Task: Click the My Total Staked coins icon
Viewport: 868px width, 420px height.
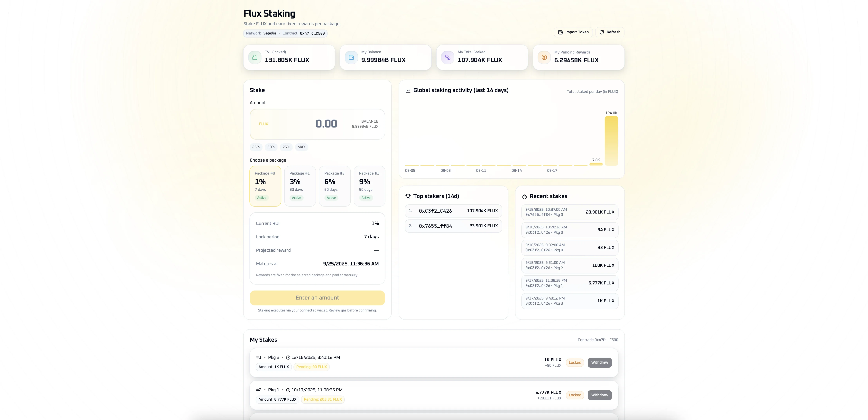Action: pos(448,57)
